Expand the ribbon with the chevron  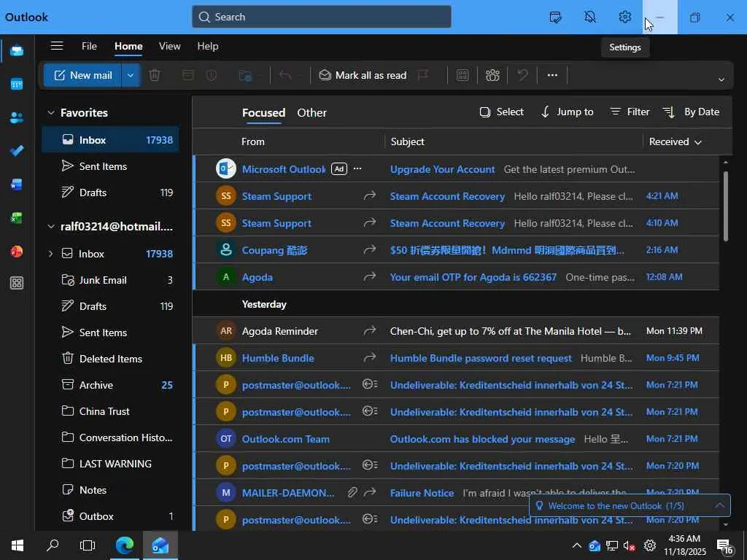click(x=721, y=79)
